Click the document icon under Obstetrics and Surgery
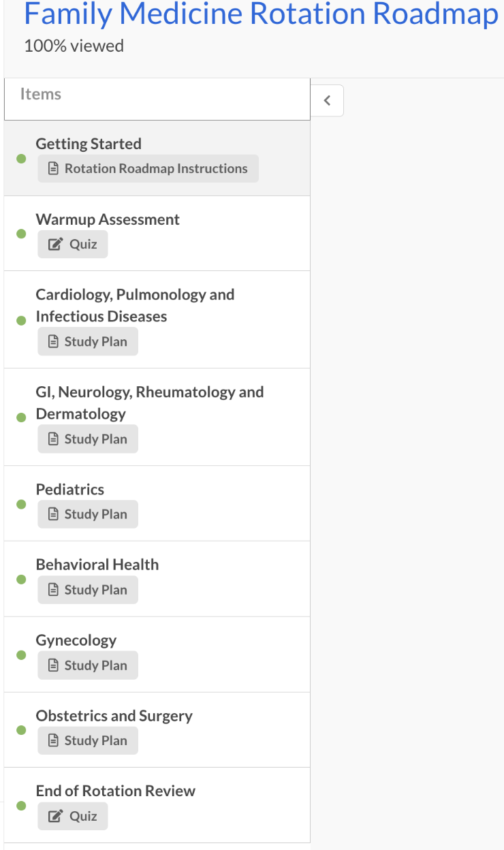 click(x=53, y=740)
